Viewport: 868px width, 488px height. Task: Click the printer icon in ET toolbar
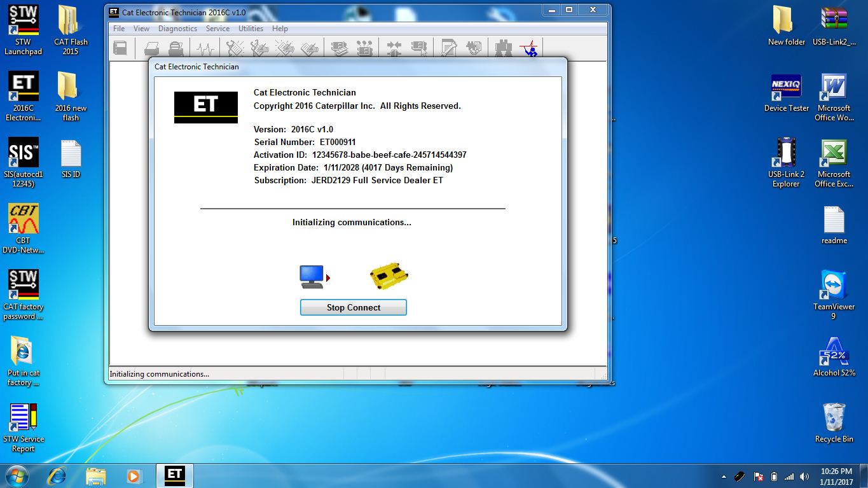(x=151, y=48)
